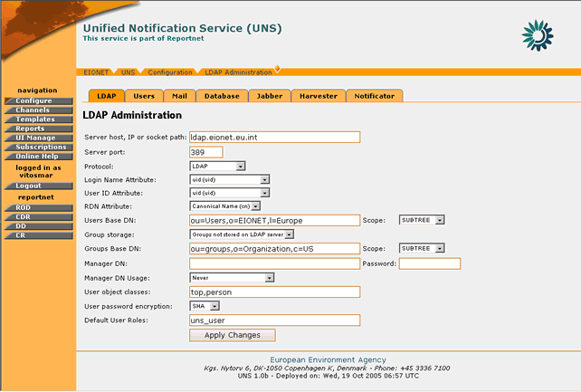Open Online Help in sidebar
Screen dimensions: 581x392
pos(39,157)
